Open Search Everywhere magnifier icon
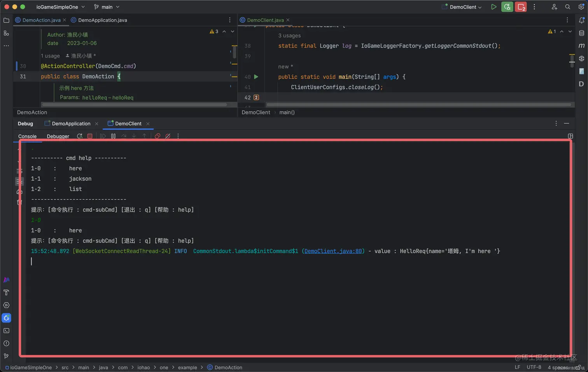 tap(568, 7)
